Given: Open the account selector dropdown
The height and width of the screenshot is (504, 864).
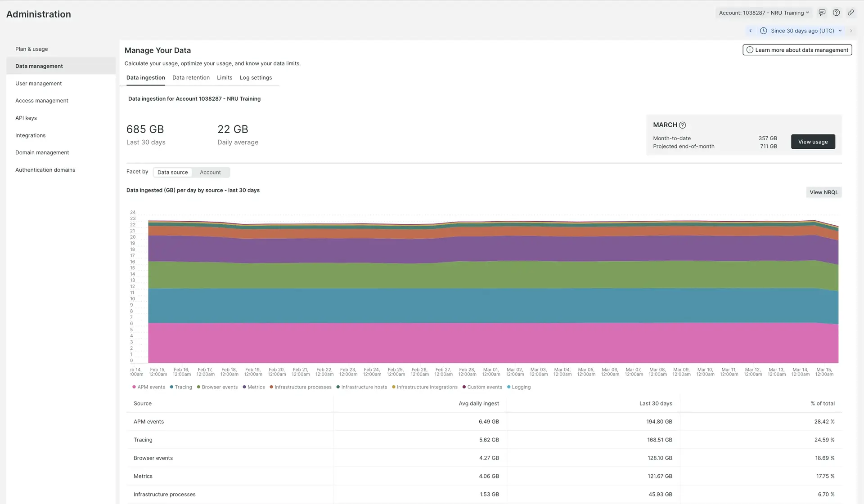Looking at the screenshot, I should [x=764, y=13].
